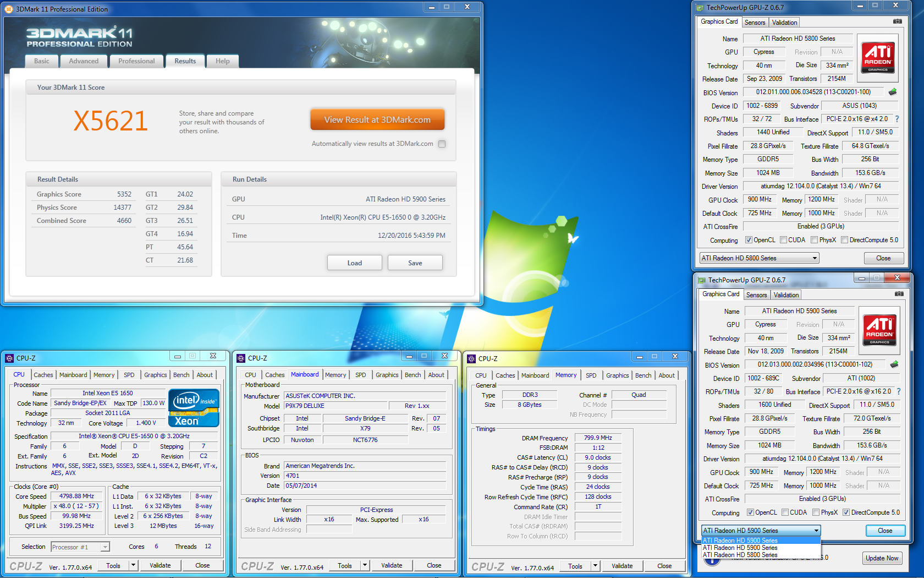Open the Help tab in 3DMark 11
Screen dimensions: 924x578
(x=223, y=61)
